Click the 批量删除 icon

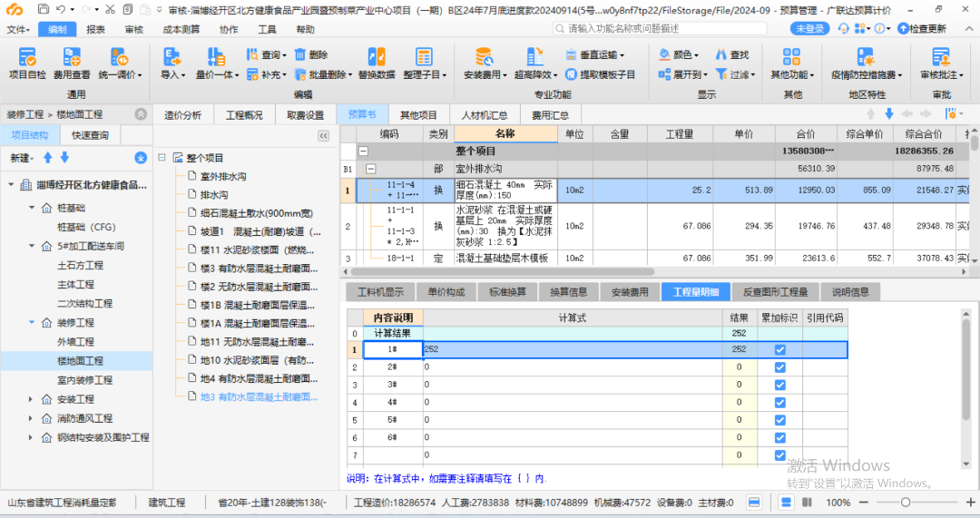[300, 74]
